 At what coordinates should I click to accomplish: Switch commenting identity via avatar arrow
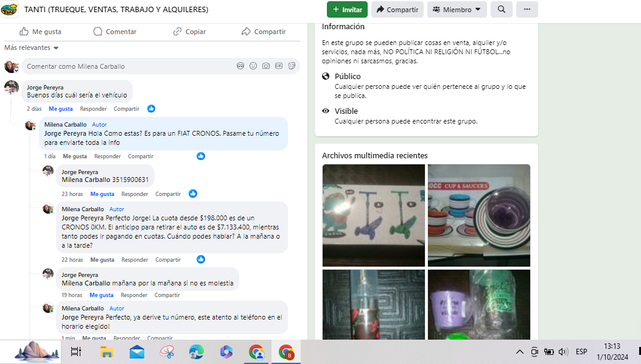(16, 70)
